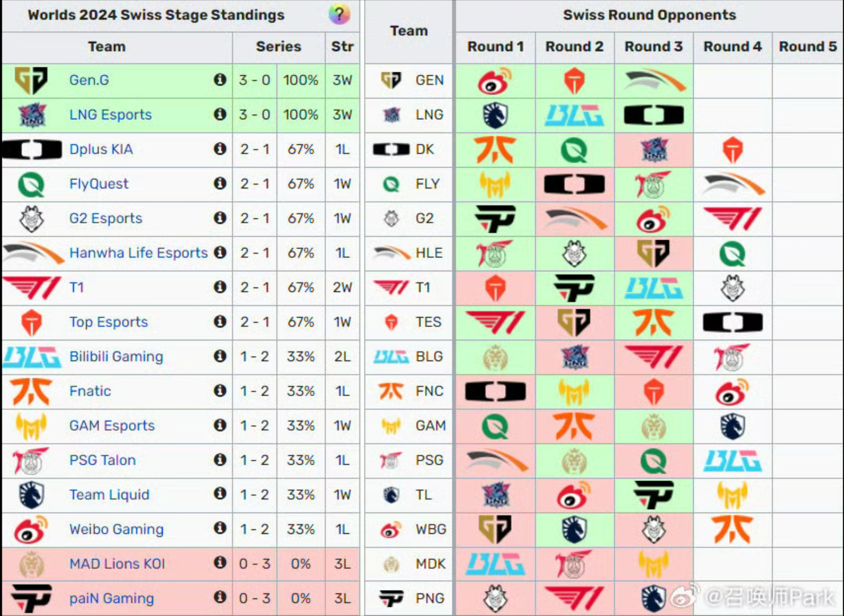Open the Dplus KIA team link
The image size is (844, 616).
(x=101, y=149)
